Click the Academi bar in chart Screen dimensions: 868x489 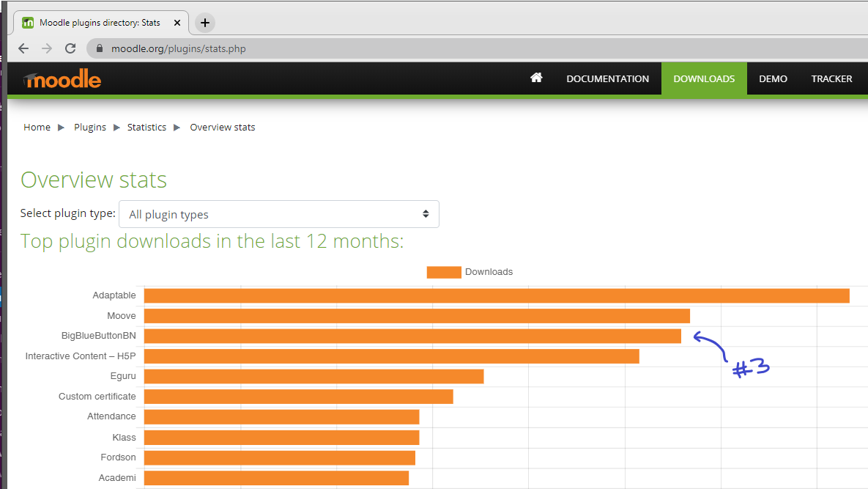pyautogui.click(x=276, y=478)
